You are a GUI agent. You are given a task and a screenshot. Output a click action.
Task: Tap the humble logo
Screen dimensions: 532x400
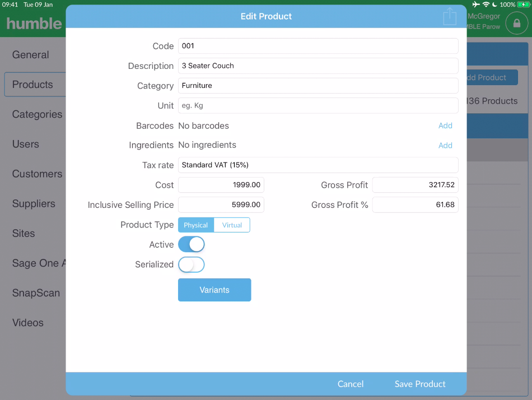(x=34, y=24)
